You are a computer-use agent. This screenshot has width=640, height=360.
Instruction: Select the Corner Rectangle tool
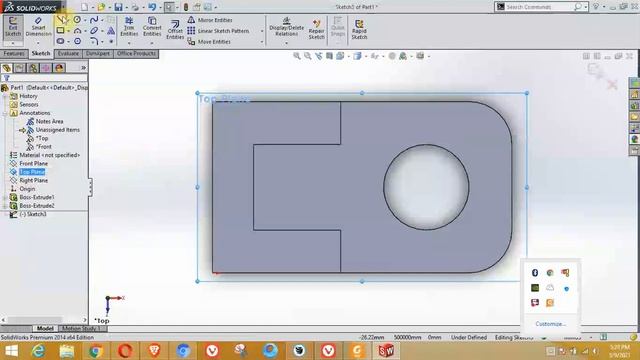(60, 31)
